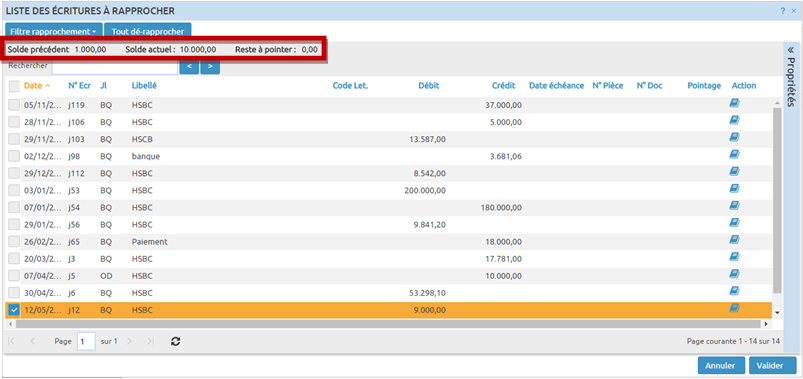Image resolution: width=803 pixels, height=379 pixels.
Task: Click the Valider button
Action: click(773, 366)
